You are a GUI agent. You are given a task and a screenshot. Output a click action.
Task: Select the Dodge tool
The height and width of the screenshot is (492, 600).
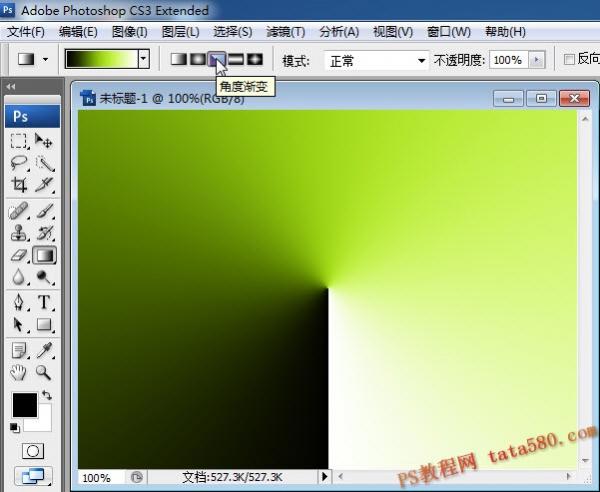point(44,277)
